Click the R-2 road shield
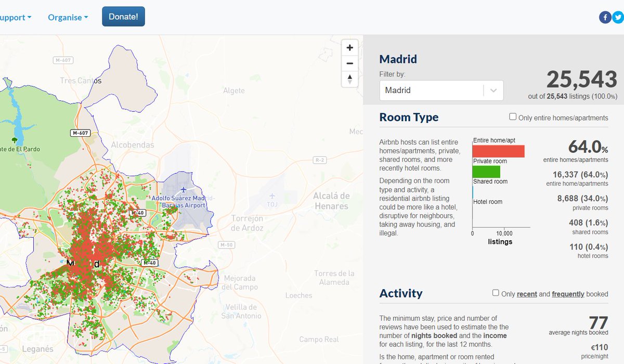The height and width of the screenshot is (364, 624). pos(319,160)
